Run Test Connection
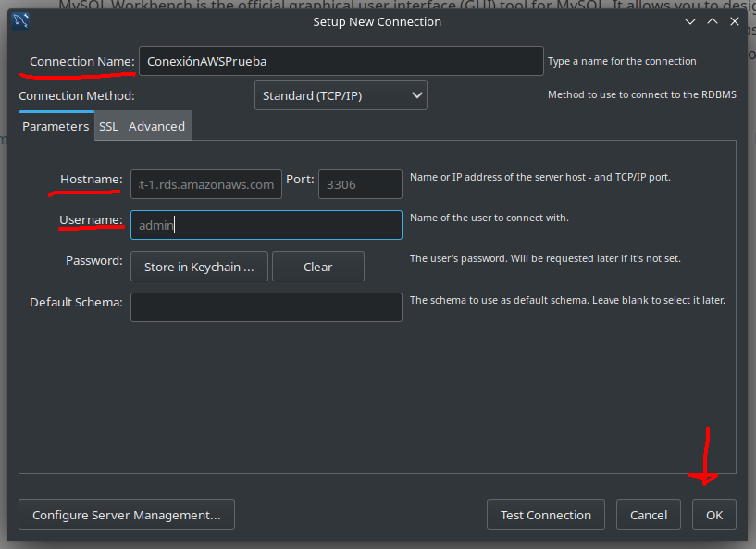Screen dimensions: 756x549 coord(545,515)
